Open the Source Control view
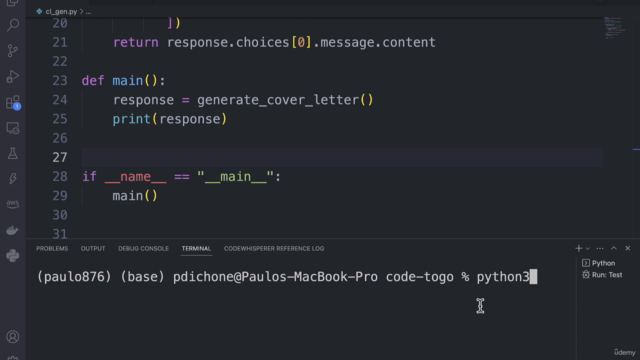 click(x=13, y=51)
